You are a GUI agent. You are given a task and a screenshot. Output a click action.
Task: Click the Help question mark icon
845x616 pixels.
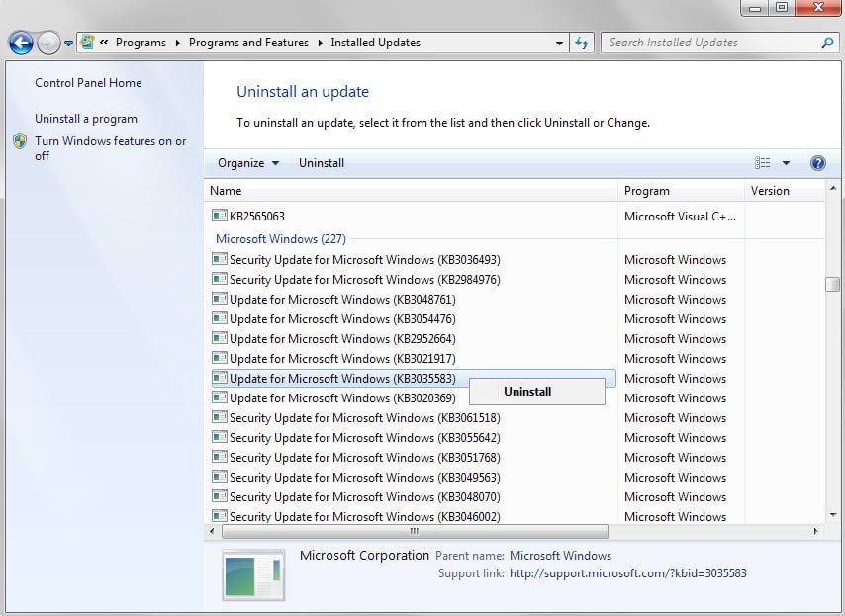tap(817, 163)
